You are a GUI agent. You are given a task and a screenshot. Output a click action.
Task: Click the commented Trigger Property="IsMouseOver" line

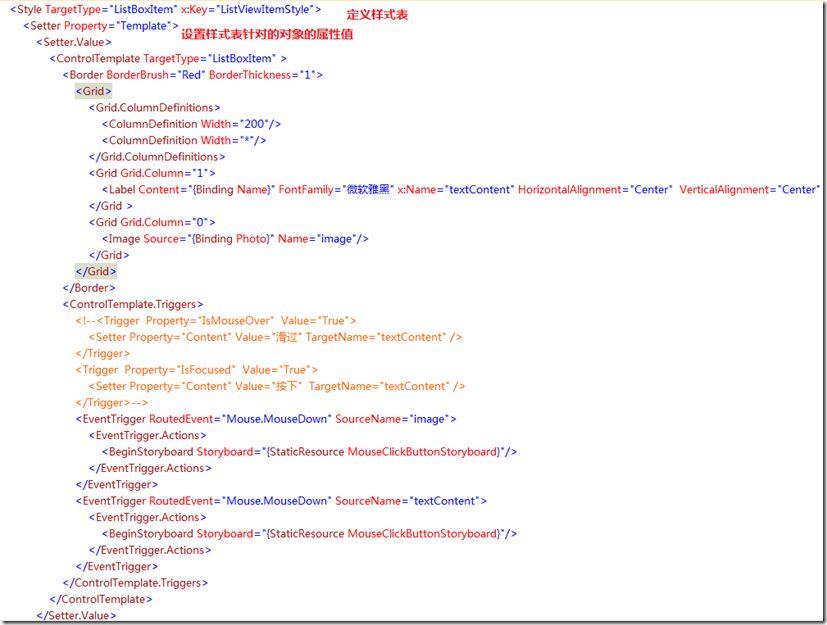(216, 321)
